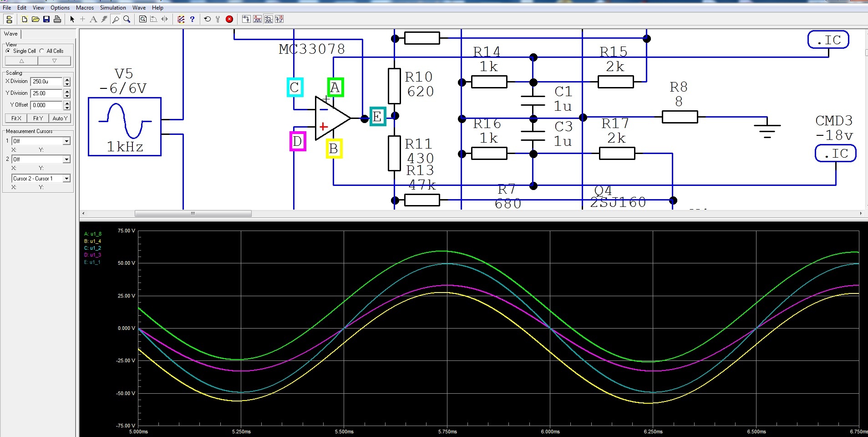Screen dimensions: 868x437
Task: Open the Macros menu
Action: click(85, 8)
